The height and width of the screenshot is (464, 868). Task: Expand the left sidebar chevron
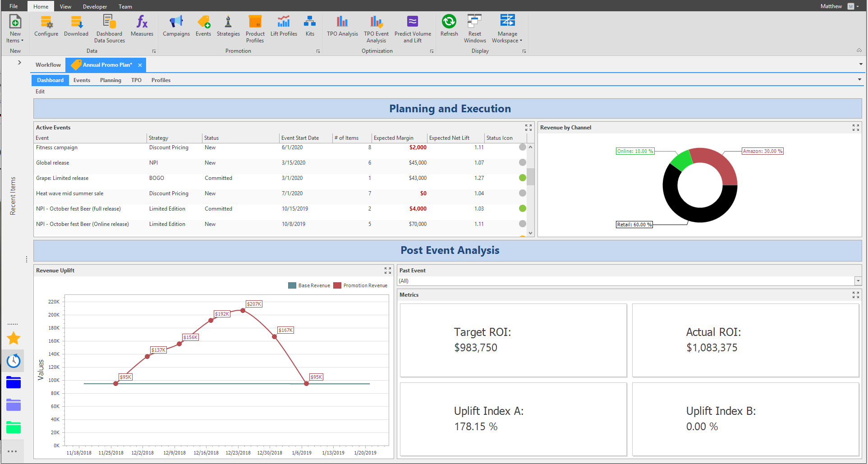pos(19,62)
